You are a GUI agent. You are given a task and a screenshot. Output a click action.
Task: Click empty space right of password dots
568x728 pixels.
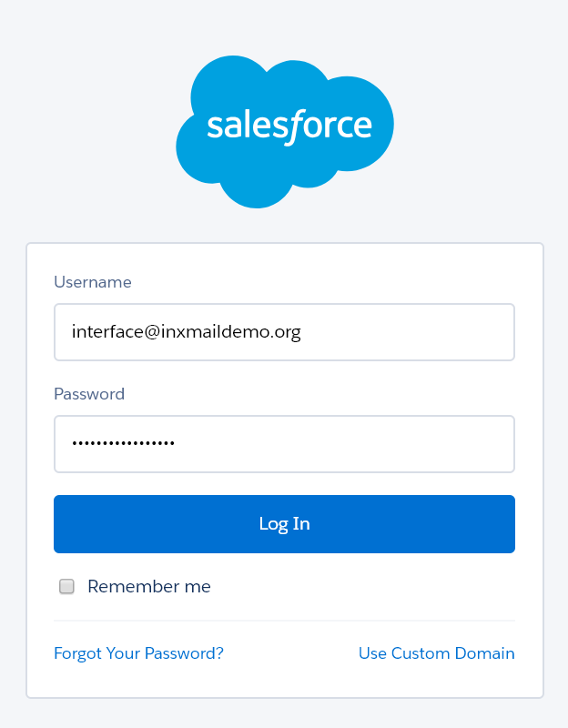[344, 444]
